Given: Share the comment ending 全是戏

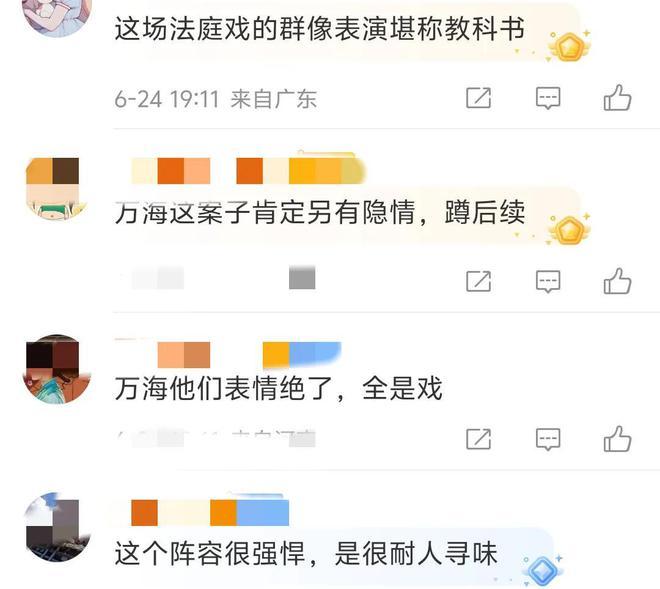Looking at the screenshot, I should [x=479, y=439].
